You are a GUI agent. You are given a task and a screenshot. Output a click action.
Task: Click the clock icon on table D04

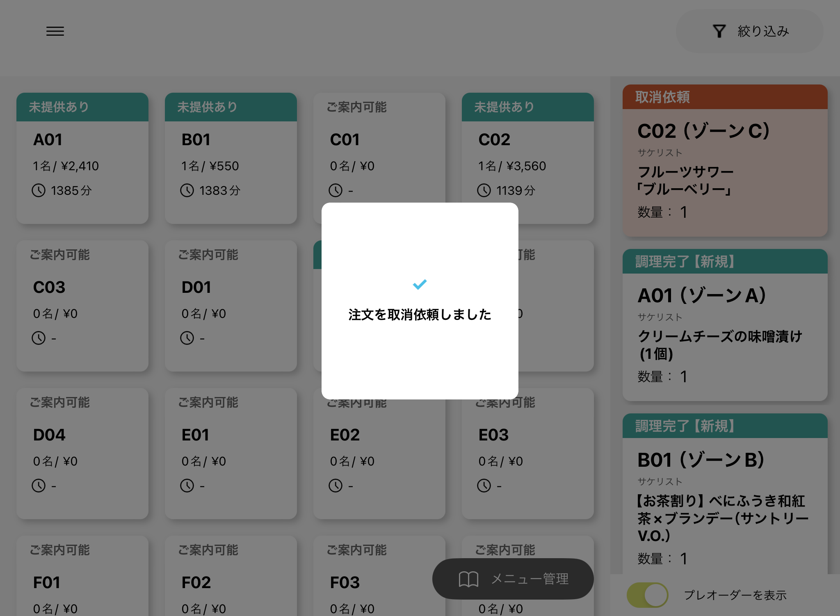39,486
